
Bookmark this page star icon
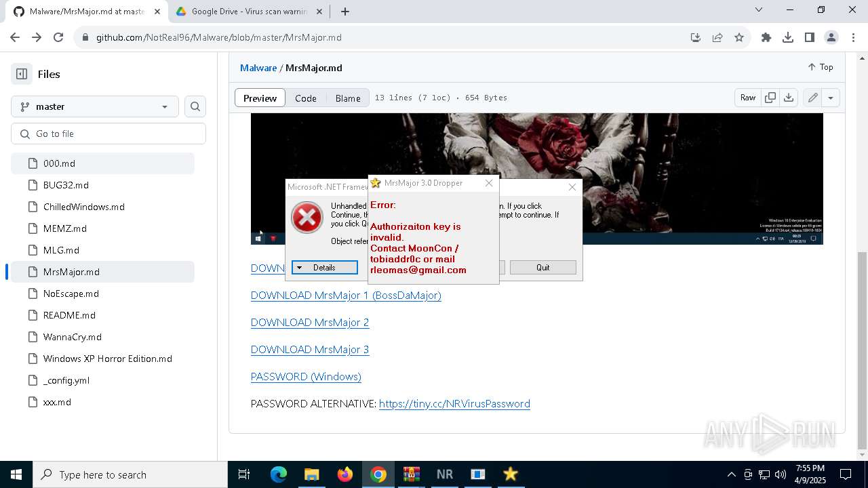tap(739, 37)
